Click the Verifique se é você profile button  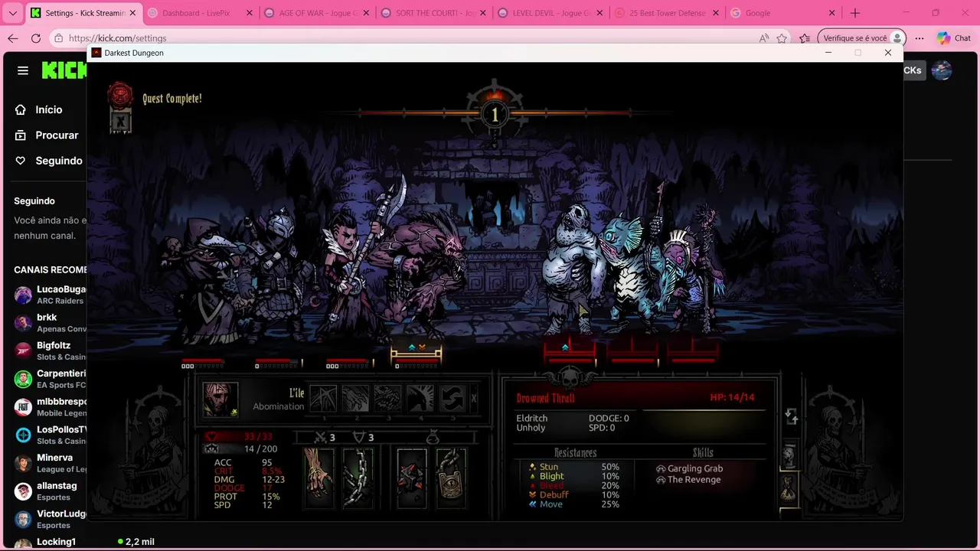[861, 38]
